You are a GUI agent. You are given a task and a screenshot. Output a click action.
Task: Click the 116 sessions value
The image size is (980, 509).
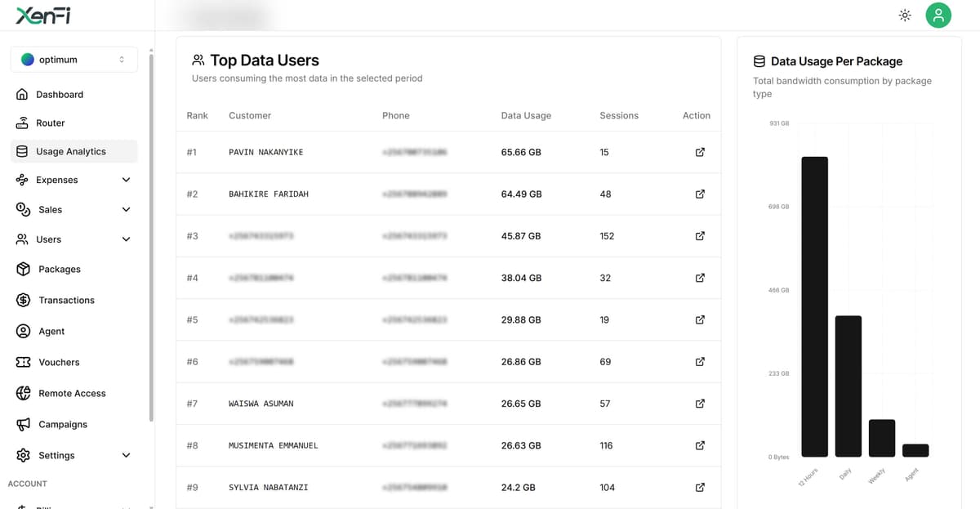606,445
